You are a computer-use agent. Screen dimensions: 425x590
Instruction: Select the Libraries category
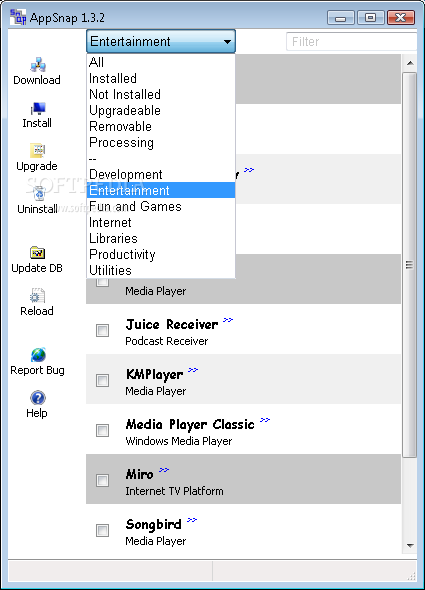click(x=161, y=238)
